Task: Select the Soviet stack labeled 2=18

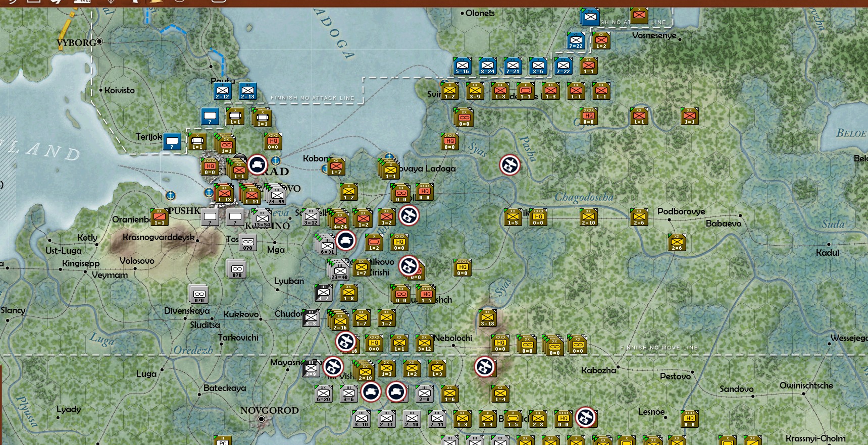Action: pyautogui.click(x=365, y=371)
